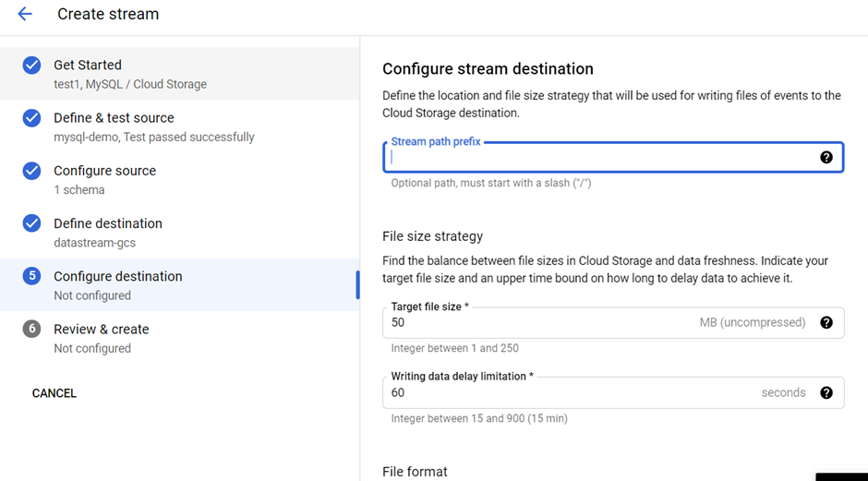Select the Configure source step
This screenshot has height=481, width=868.
coord(104,171)
